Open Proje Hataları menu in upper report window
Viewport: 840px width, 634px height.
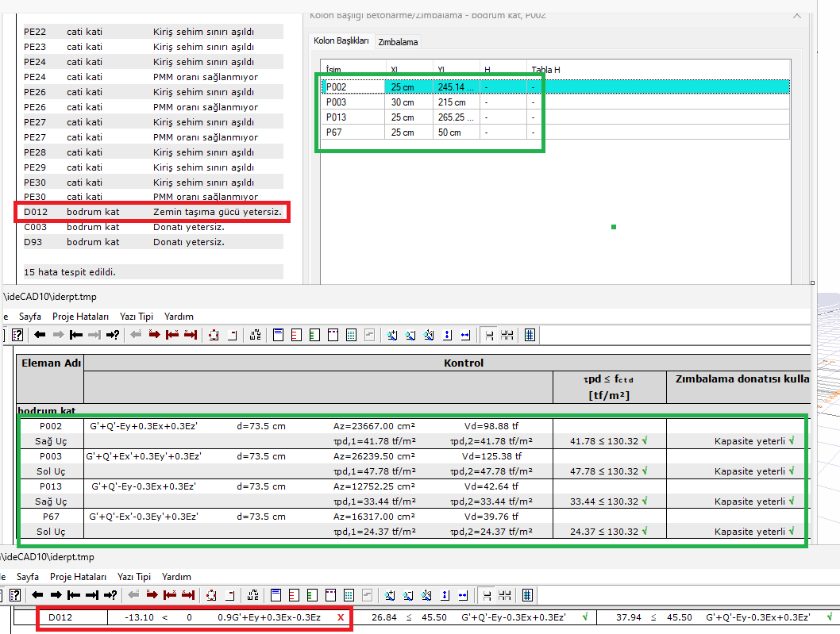(80, 317)
